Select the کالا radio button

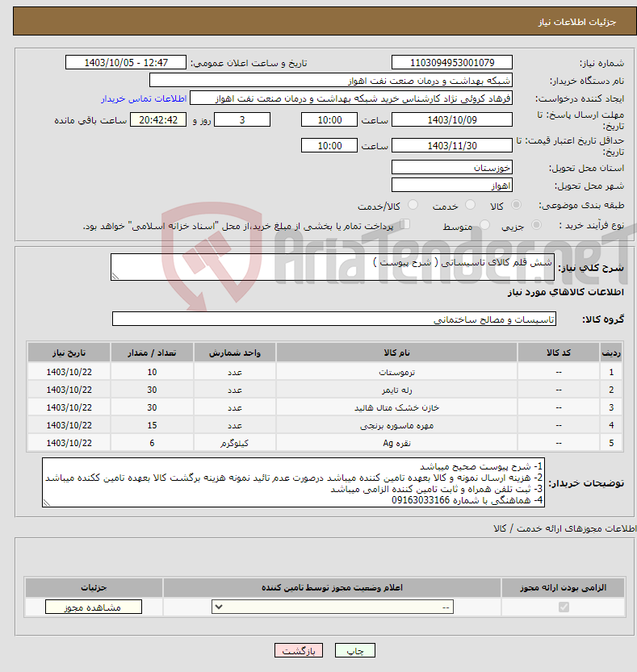click(517, 205)
